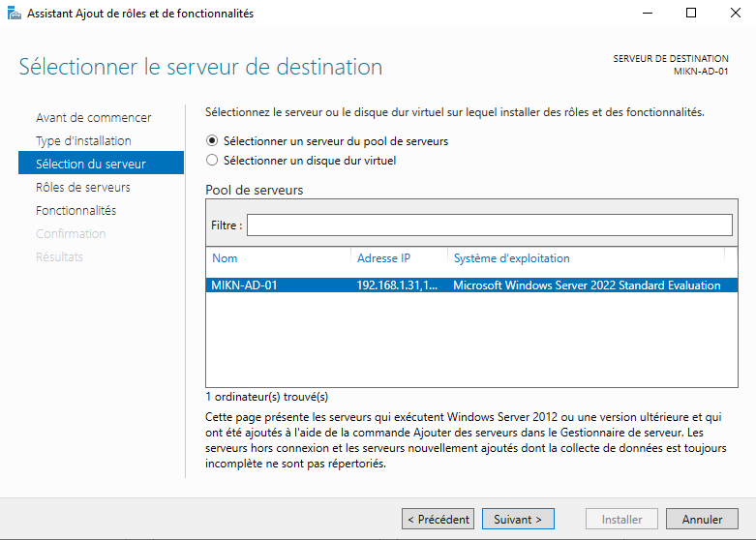The height and width of the screenshot is (540, 756).
Task: Open the 'Sélection du serveur' step
Action: tap(90, 165)
